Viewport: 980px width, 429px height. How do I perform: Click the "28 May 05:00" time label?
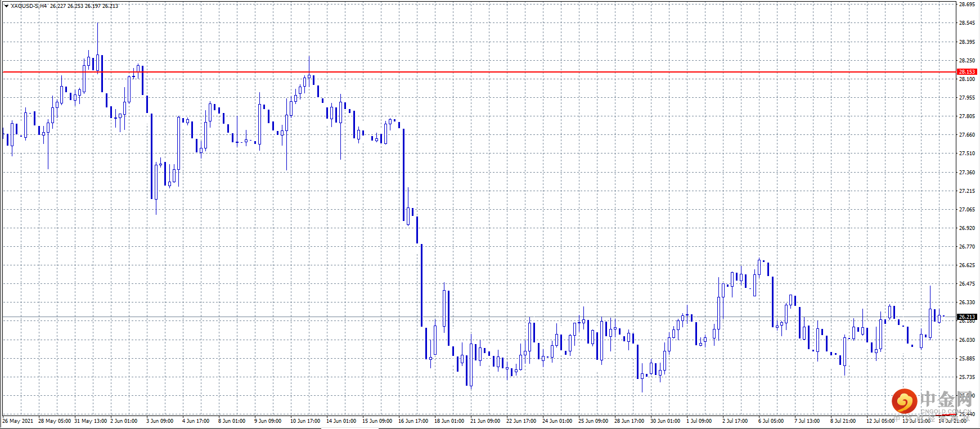pos(55,421)
